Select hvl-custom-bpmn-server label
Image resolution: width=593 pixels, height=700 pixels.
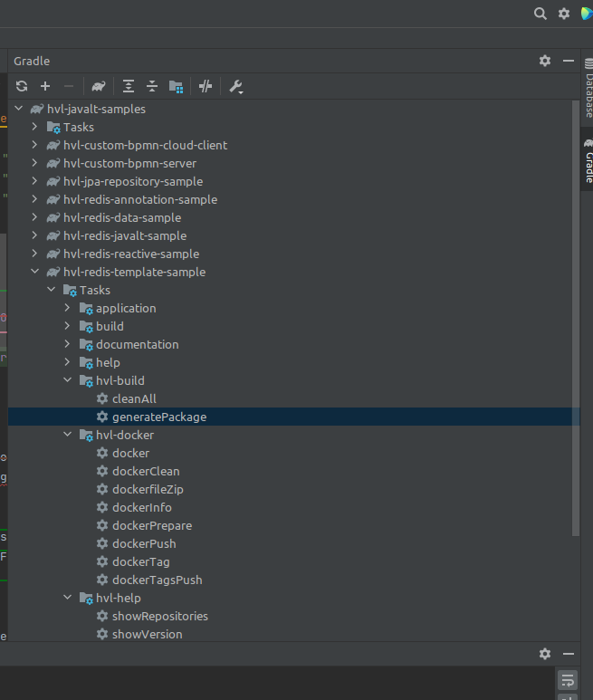click(x=129, y=163)
